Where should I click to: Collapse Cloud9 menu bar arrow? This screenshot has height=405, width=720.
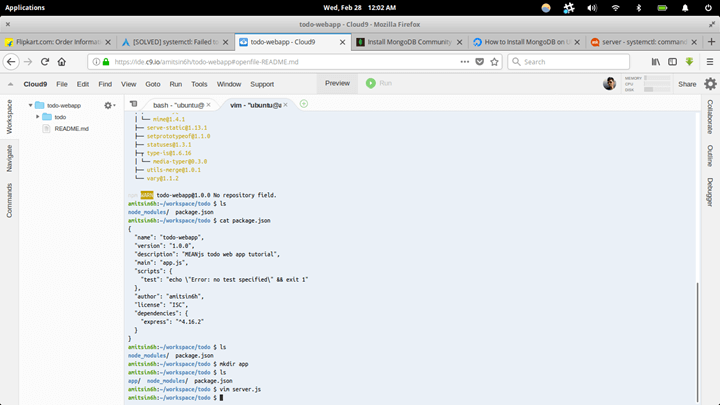[11, 84]
